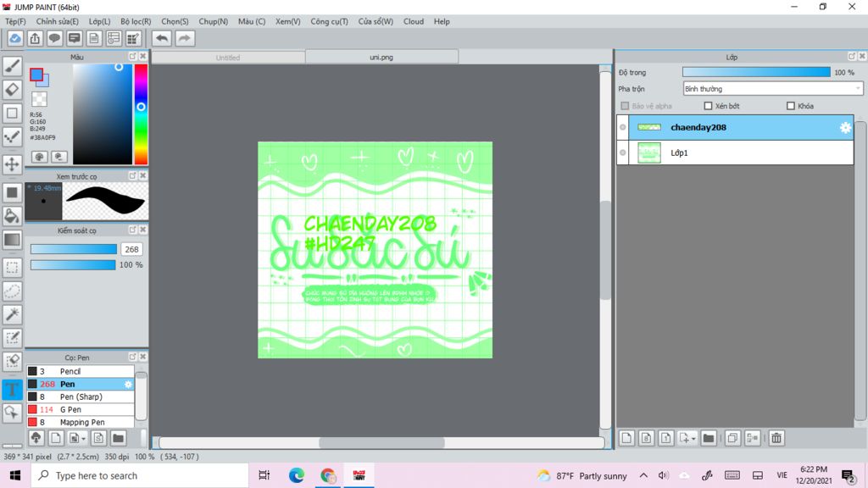Image resolution: width=868 pixels, height=488 pixels.
Task: Toggle the Bảo vệ alpha checkbox
Action: 625,106
